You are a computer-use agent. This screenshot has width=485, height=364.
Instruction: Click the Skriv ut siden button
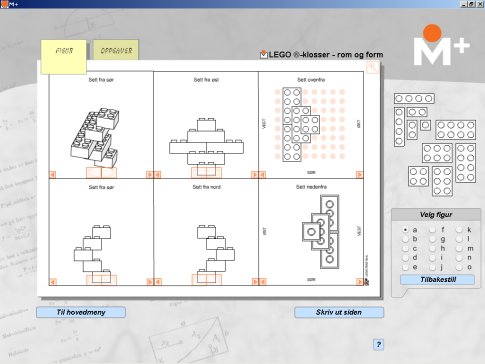click(339, 312)
